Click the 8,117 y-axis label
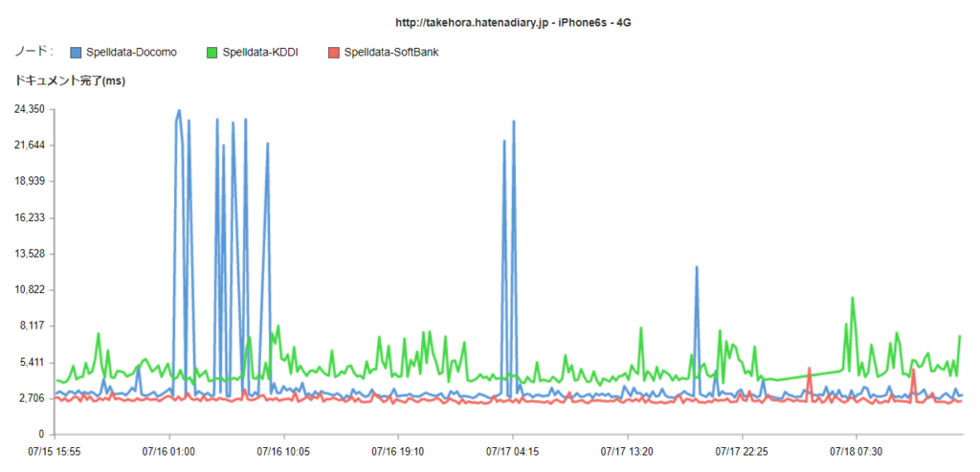This screenshot has width=980, height=472. pos(32,326)
